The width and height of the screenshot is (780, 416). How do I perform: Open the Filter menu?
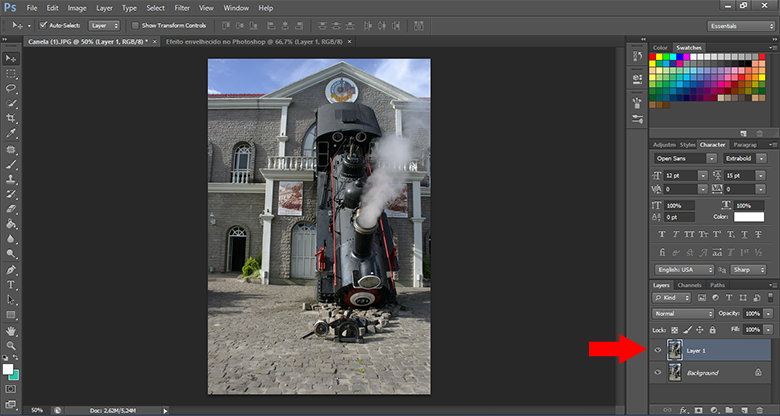(x=182, y=8)
